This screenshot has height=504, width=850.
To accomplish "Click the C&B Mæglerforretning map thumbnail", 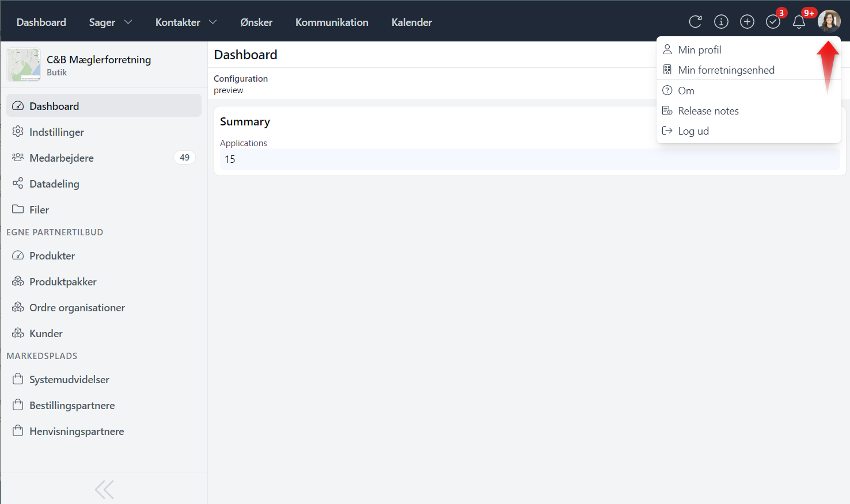I will pos(24,64).
